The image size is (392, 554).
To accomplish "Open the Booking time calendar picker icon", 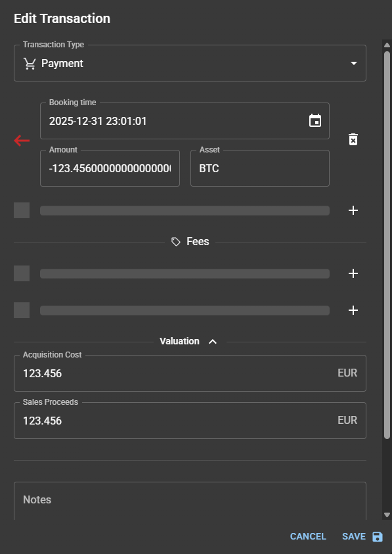I will 315,120.
